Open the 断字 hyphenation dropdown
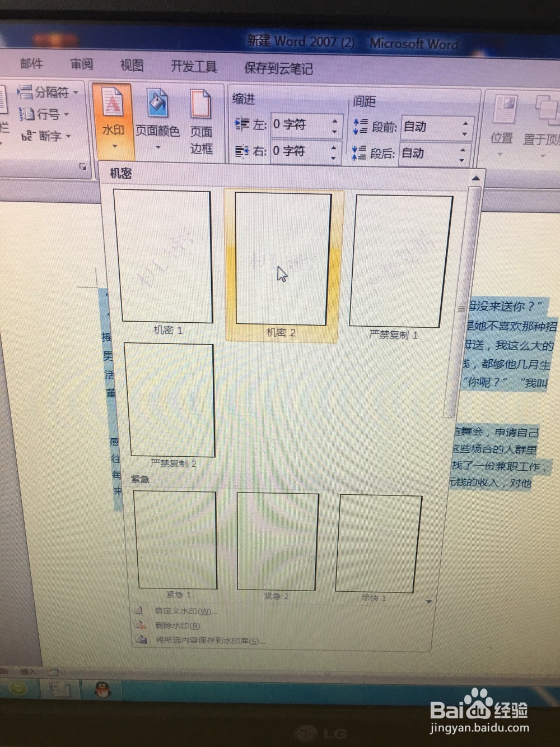560x747 pixels. pos(46,136)
